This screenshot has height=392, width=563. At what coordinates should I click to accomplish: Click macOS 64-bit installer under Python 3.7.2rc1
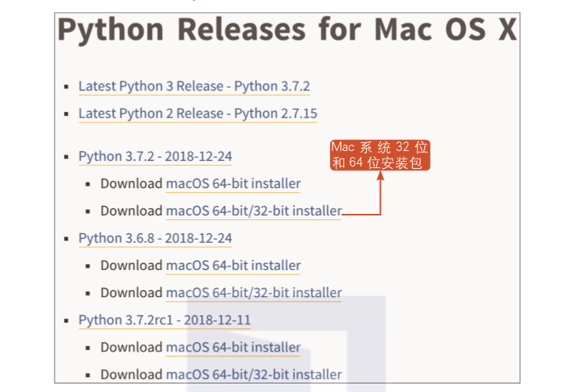(x=233, y=347)
